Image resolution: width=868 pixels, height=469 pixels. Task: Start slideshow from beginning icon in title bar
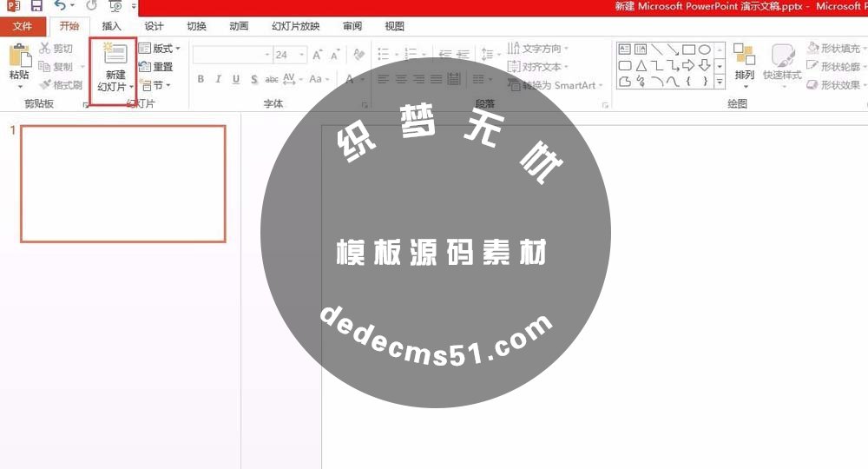point(115,6)
